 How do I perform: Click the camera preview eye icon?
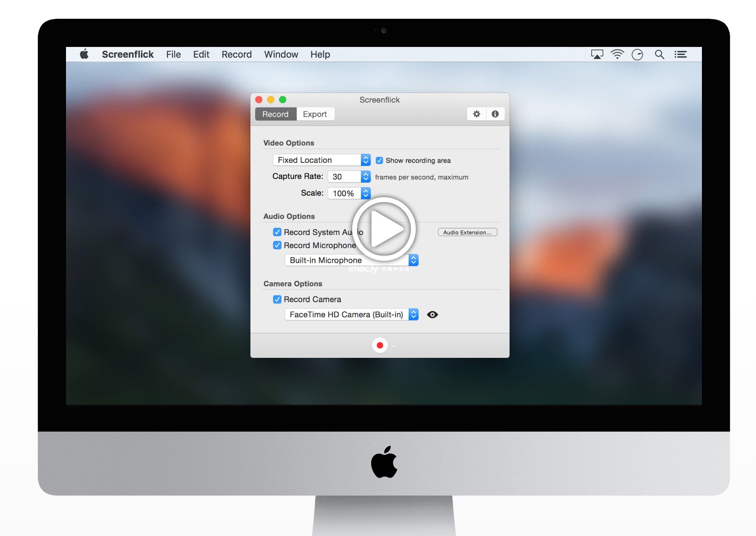(x=432, y=315)
